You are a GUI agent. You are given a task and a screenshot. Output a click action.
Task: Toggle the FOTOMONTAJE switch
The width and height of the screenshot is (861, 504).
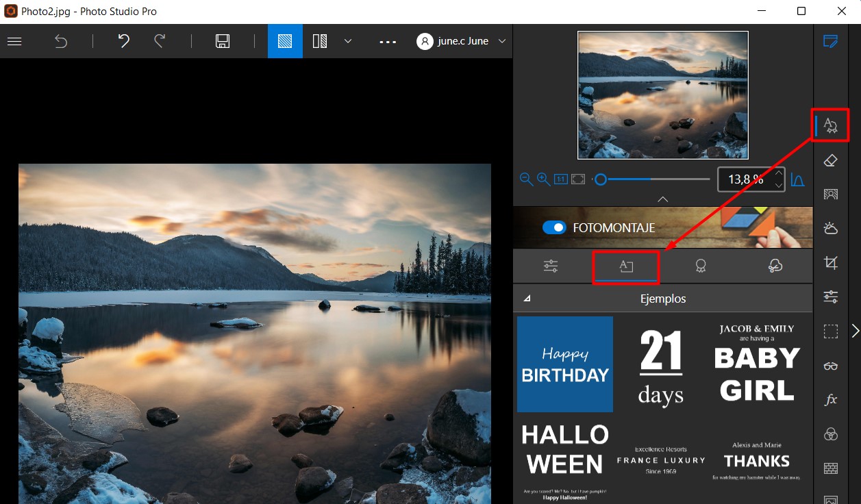click(x=554, y=227)
